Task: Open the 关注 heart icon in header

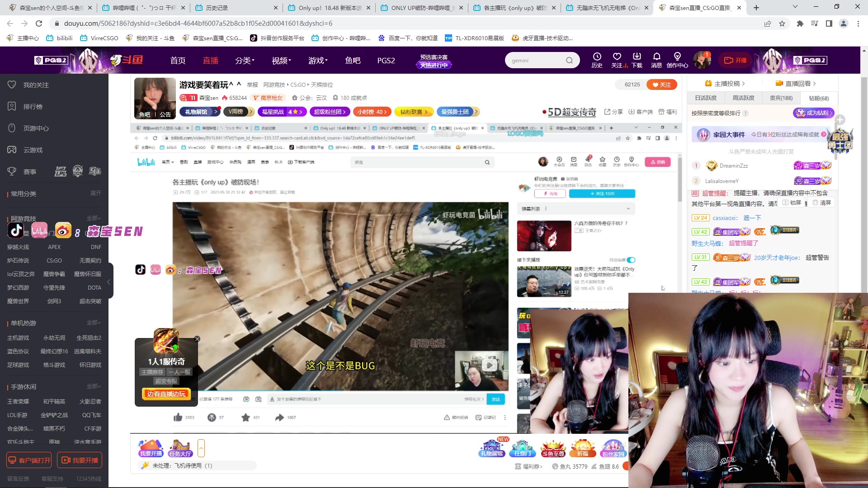Action: 617,60
